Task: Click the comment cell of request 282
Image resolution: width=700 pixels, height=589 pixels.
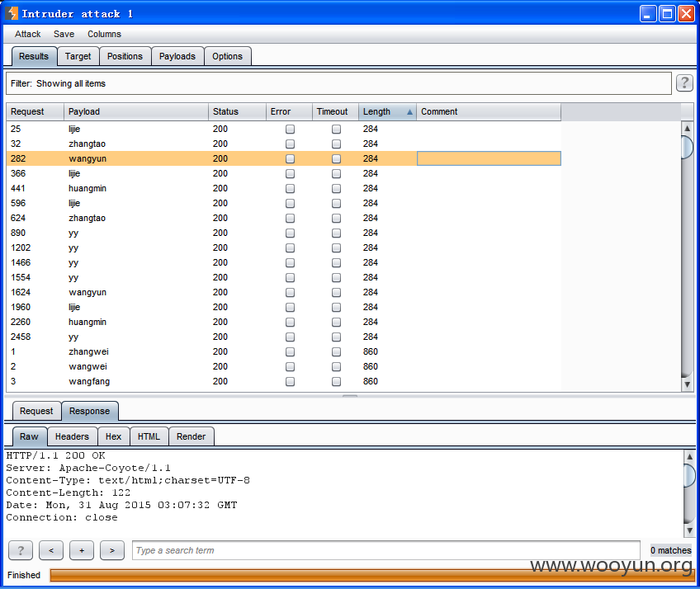Action: pos(489,158)
